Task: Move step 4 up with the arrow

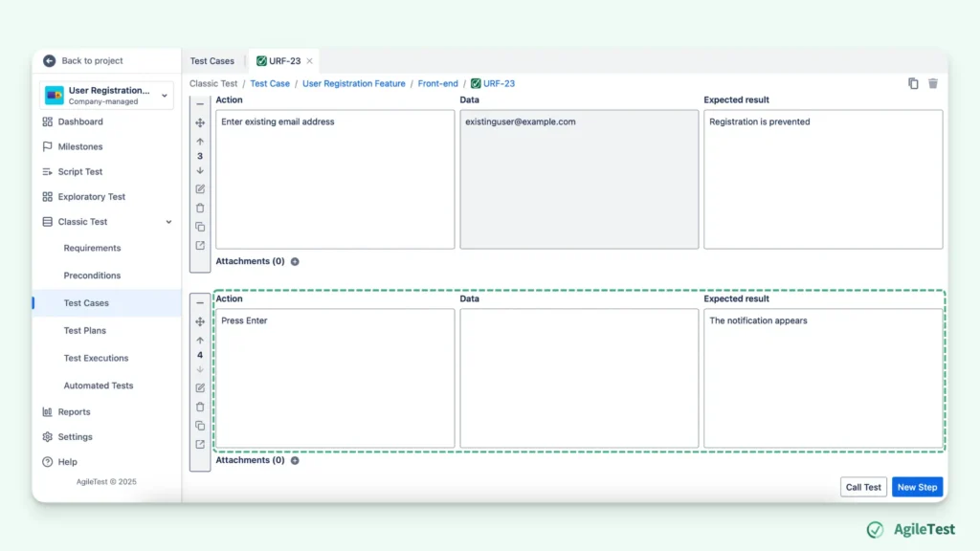Action: tap(200, 341)
